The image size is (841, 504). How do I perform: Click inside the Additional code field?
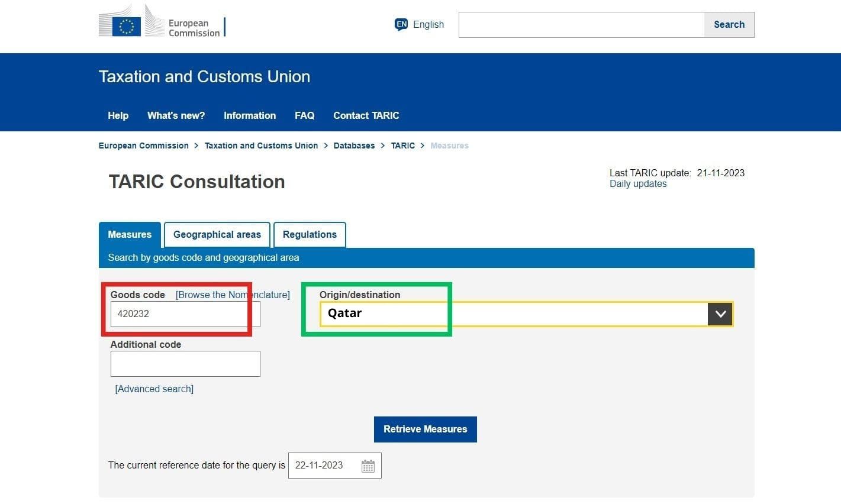point(185,363)
